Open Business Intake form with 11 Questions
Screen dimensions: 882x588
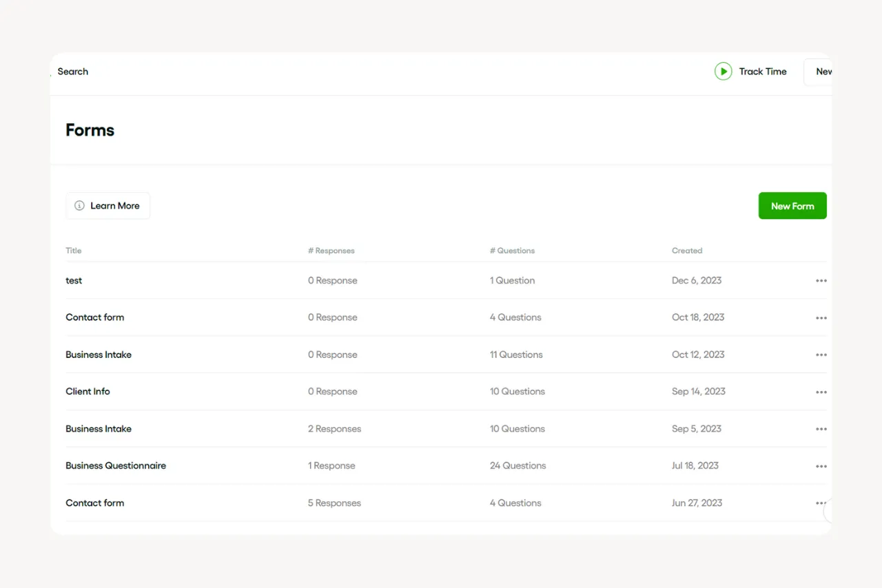point(99,355)
